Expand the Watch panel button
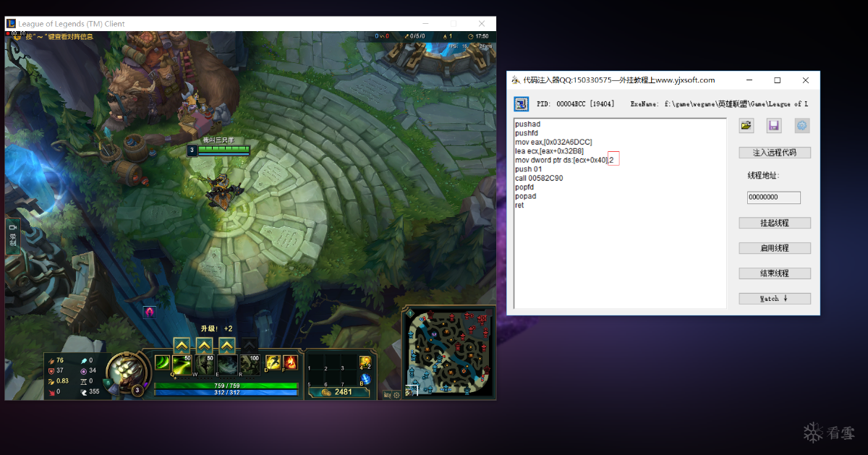Screen dimensions: 868x455 775,299
